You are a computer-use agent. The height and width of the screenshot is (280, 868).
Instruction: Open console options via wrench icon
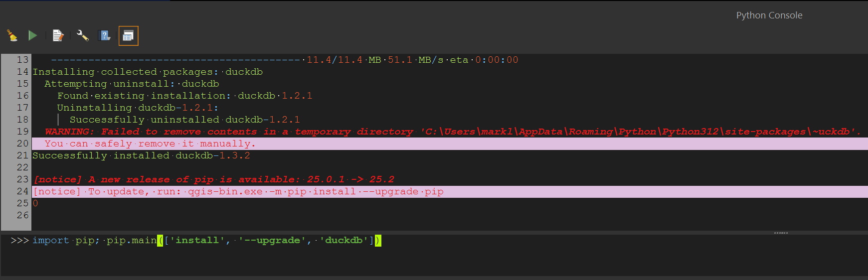[82, 35]
